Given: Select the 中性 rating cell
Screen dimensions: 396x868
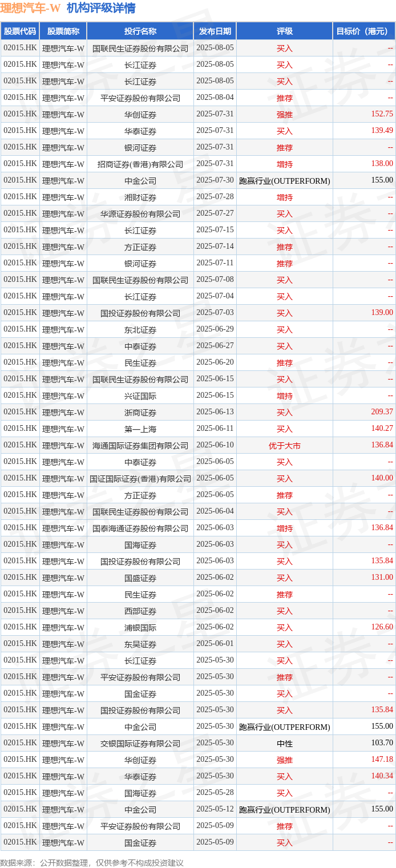Looking at the screenshot, I should [x=284, y=744].
